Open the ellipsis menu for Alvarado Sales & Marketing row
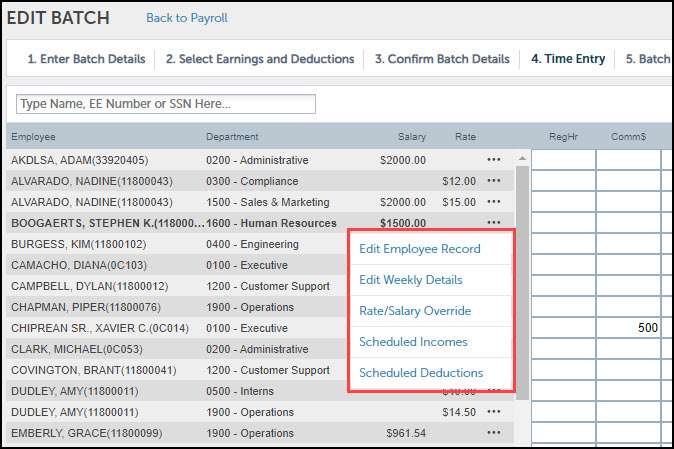The width and height of the screenshot is (674, 449). click(493, 202)
